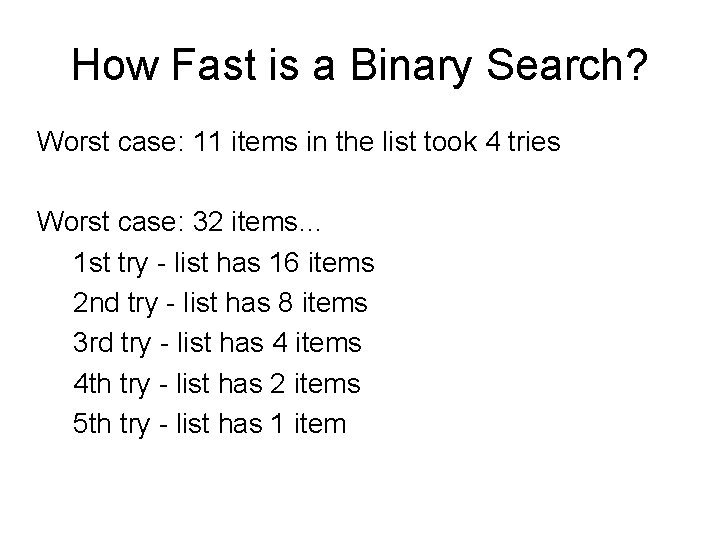Select the "4th try - list has 2 items" line

click(217, 384)
